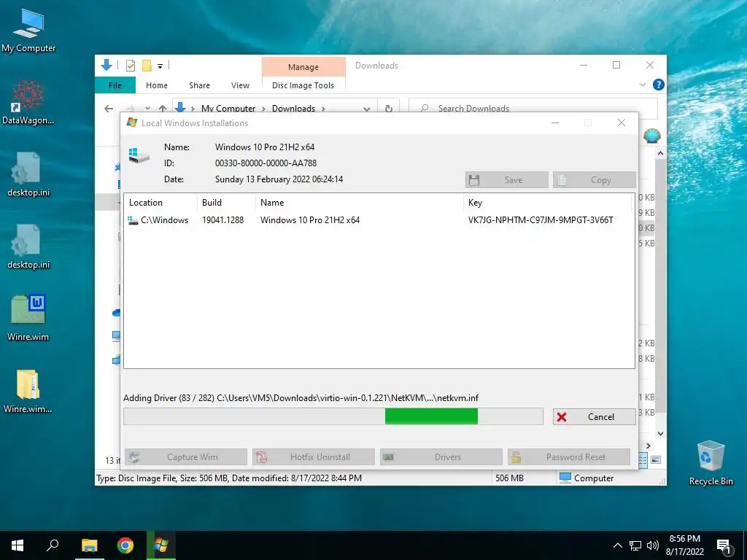Click horizontal scroll right arrow in Explorer

click(648, 446)
